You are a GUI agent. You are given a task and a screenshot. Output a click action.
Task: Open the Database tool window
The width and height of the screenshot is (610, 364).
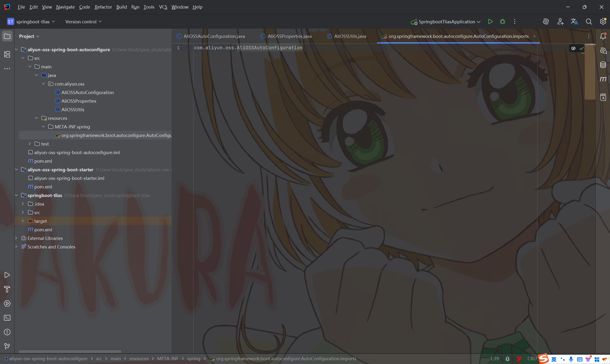(x=603, y=65)
